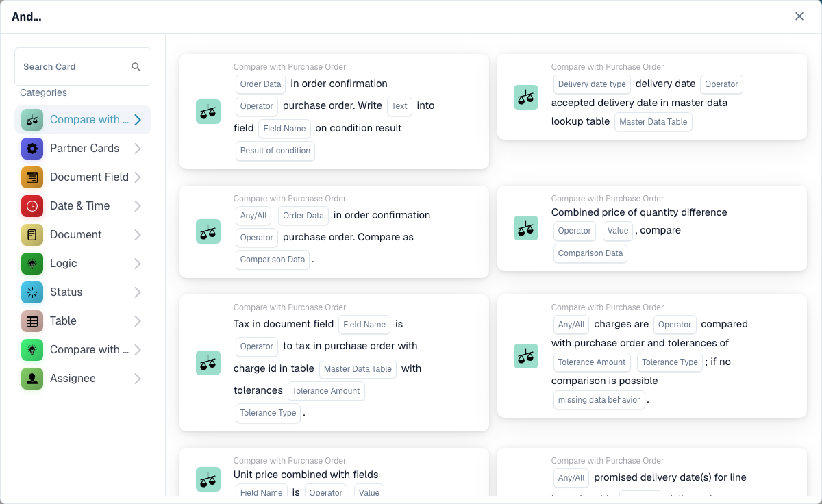
Task: Click the Assignee person icon
Action: coord(32,379)
